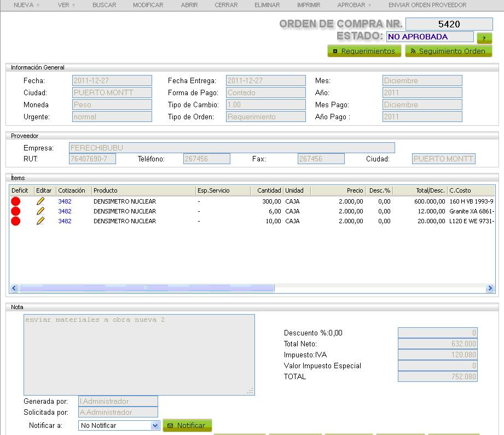Click the Generada por field

(x=118, y=401)
